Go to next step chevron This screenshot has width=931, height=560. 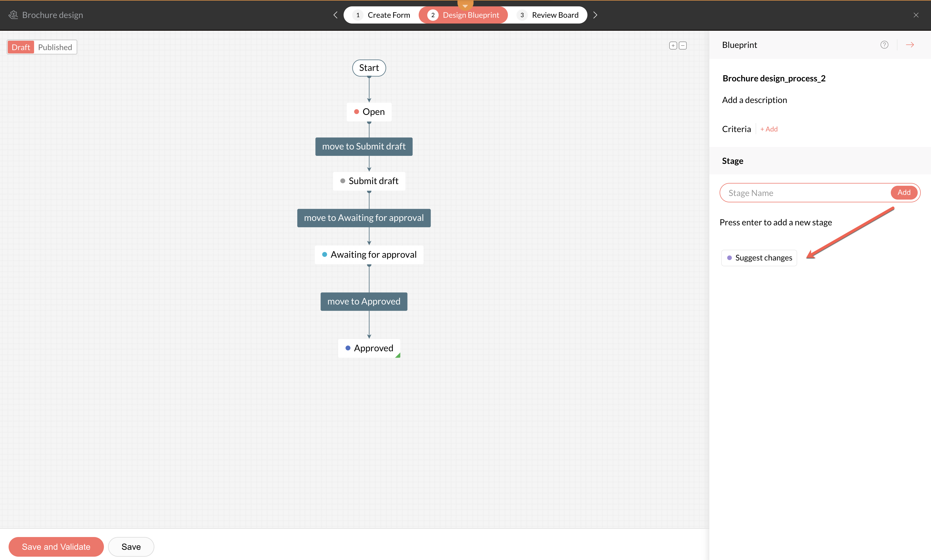tap(595, 15)
